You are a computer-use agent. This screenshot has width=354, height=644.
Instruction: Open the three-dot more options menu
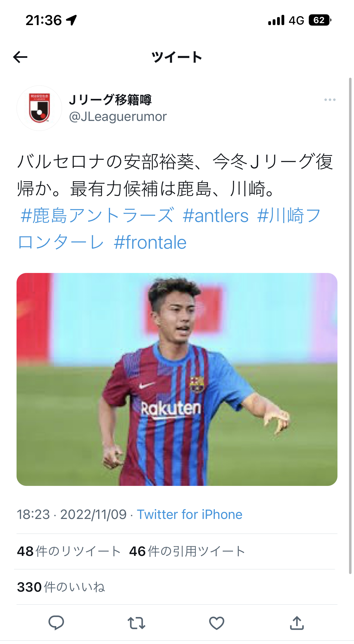click(x=330, y=100)
